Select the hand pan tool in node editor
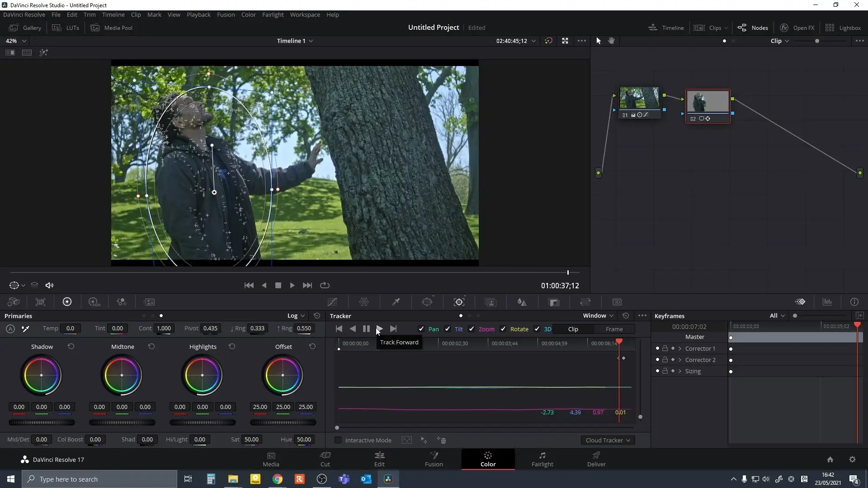Screen dimensions: 868x488 point(611,41)
